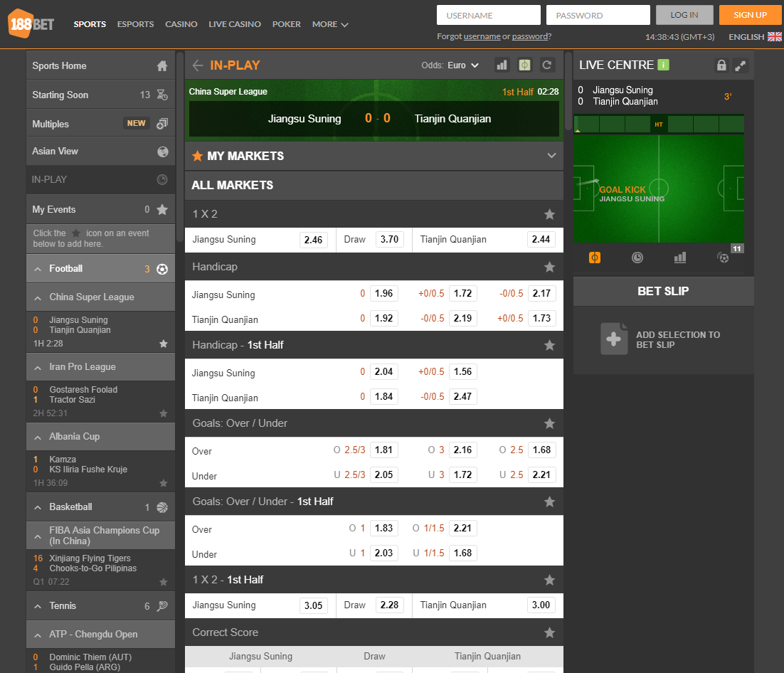The width and height of the screenshot is (784, 673).
Task: Click the Live Centre info icon
Action: [x=664, y=65]
